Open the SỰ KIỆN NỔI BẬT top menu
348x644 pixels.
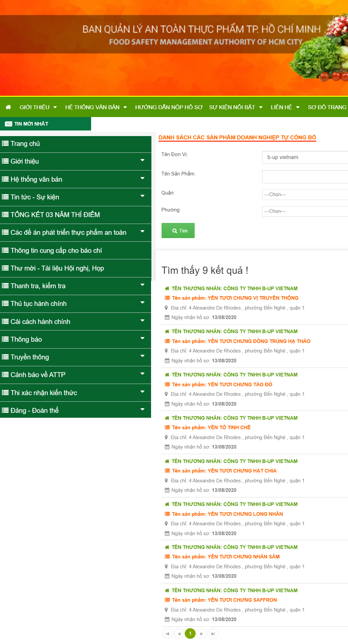236,107
